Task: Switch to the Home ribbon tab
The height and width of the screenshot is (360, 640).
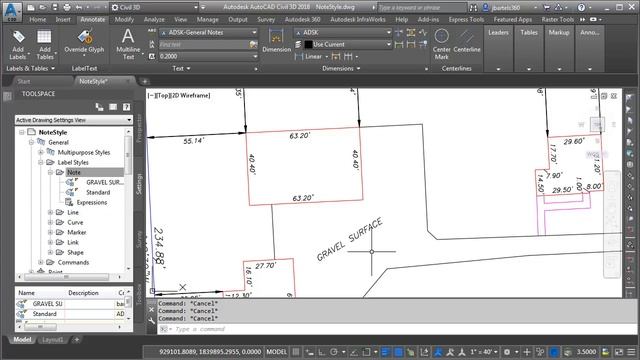Action: click(38, 19)
